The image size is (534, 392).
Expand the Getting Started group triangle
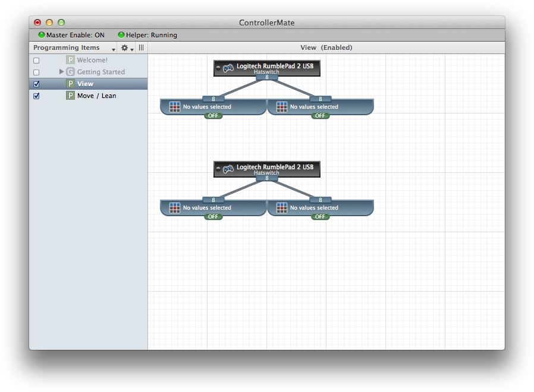[61, 71]
